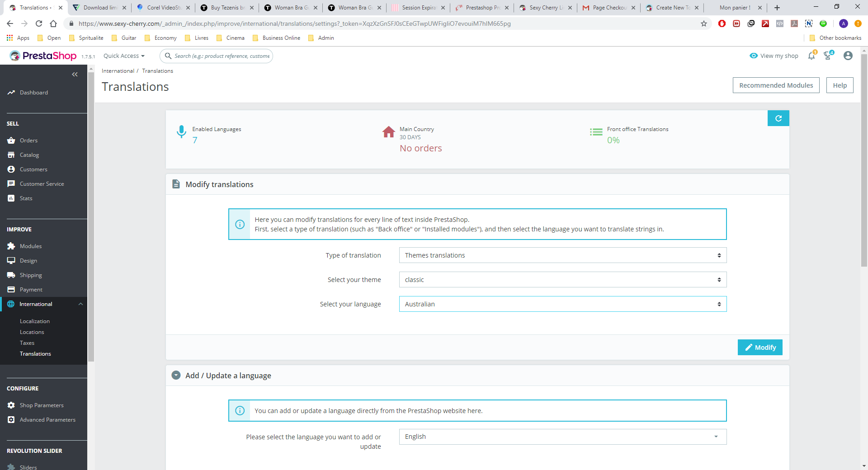The height and width of the screenshot is (470, 868).
Task: Switch to Session Expiration tab
Action: (418, 8)
